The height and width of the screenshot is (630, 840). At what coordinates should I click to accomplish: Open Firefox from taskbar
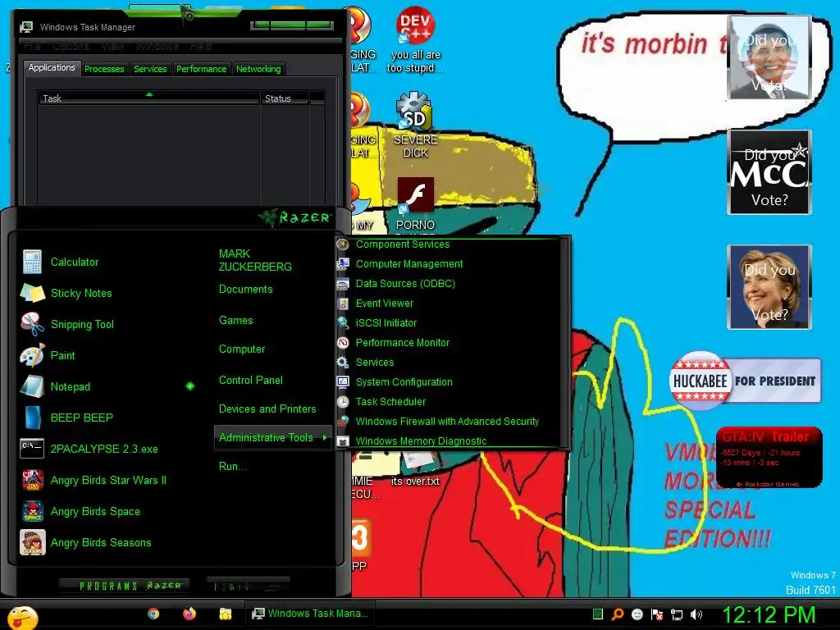coord(189,614)
